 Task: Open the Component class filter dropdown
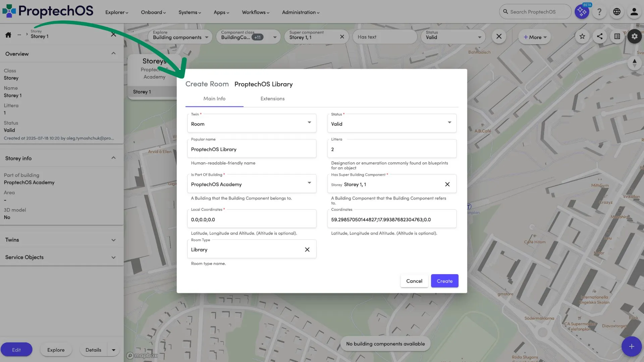pyautogui.click(x=248, y=37)
